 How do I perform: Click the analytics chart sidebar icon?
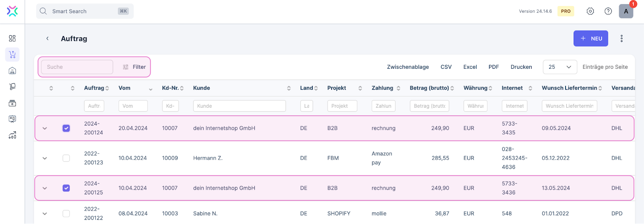click(x=12, y=135)
